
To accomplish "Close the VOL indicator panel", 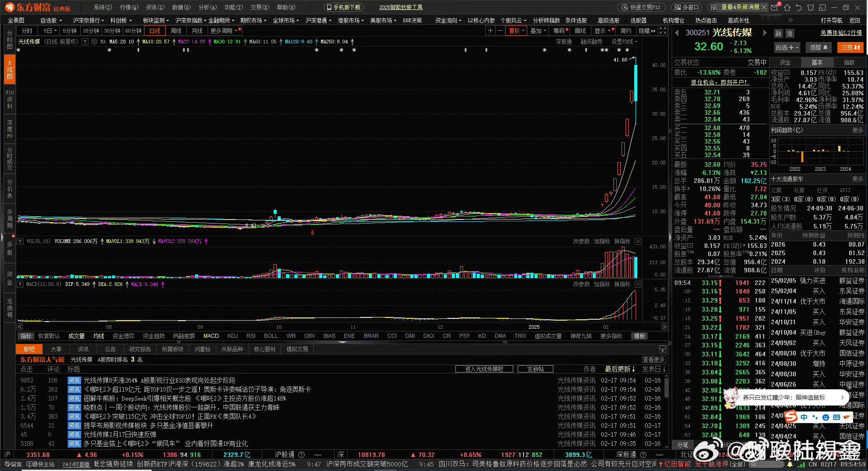I will [638, 242].
